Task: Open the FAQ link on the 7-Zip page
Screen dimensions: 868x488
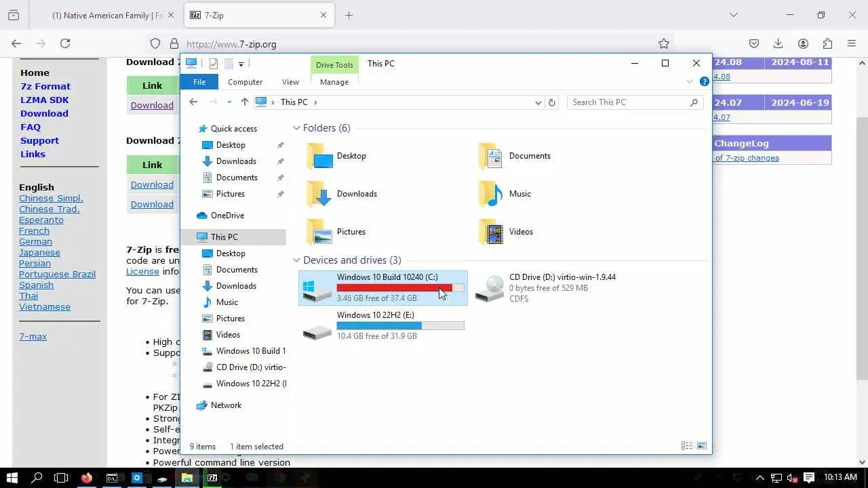Action: pyautogui.click(x=31, y=127)
